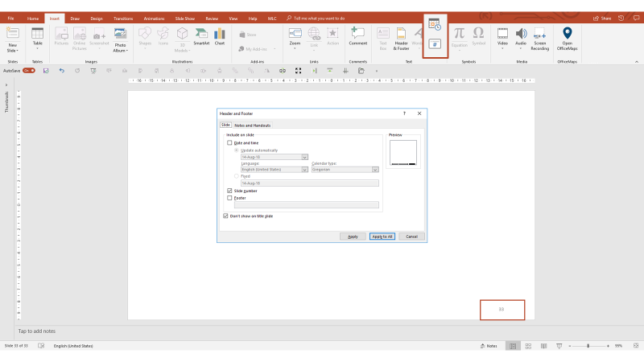Switch to the Design ribbon tab
644x362 pixels.
click(x=97, y=19)
